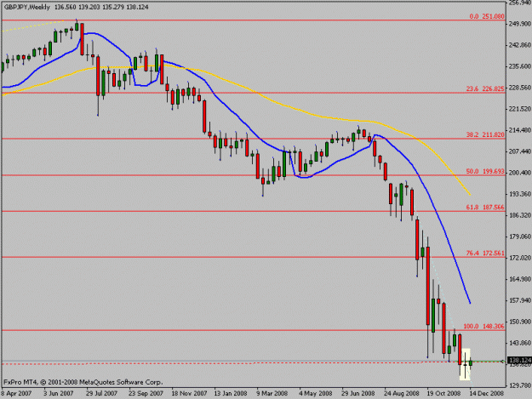Click the 249.900 price scale value
Viewport: 532px width, 399px height.
520,24
